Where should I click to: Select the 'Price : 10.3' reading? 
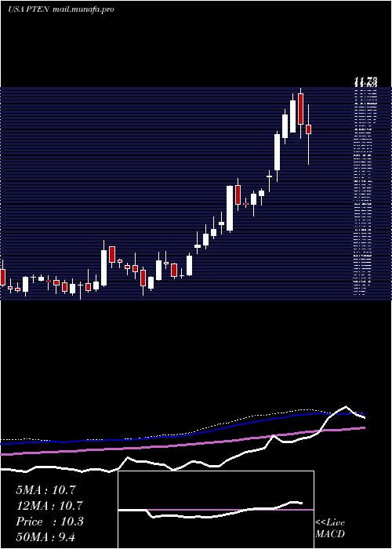pyautogui.click(x=49, y=522)
